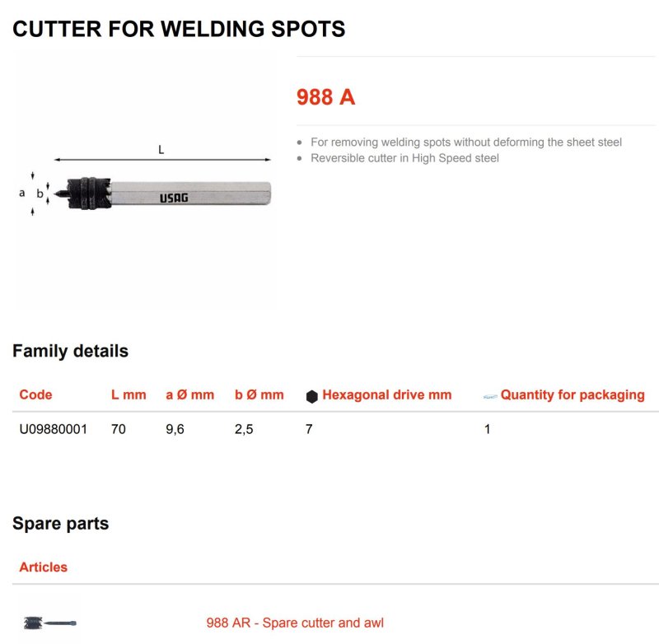Screen dimensions: 659x644
Task: Click the Code column header
Action: pyautogui.click(x=35, y=394)
